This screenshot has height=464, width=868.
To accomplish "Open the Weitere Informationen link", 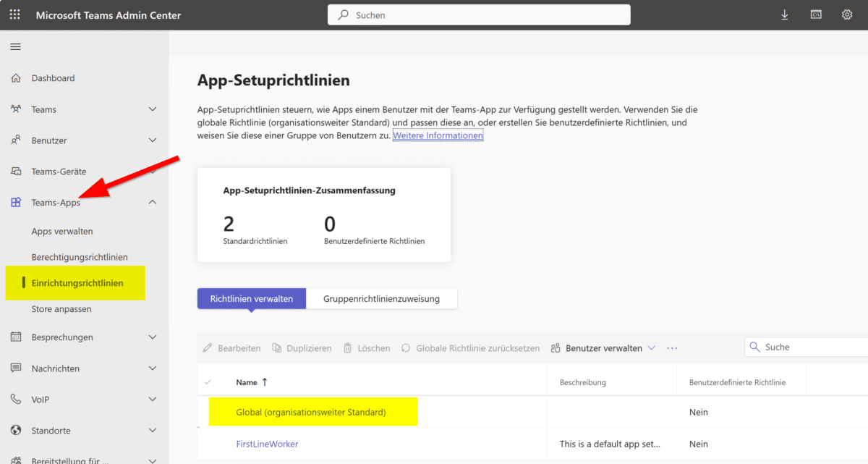I will coord(438,135).
